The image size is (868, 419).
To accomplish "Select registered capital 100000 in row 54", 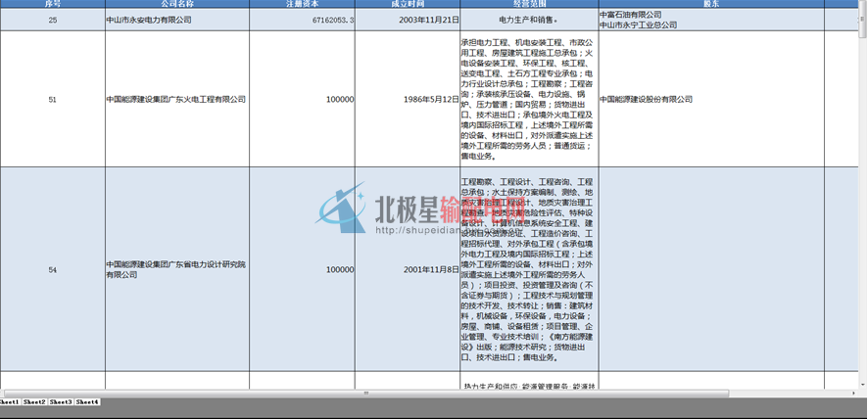I will [303, 269].
